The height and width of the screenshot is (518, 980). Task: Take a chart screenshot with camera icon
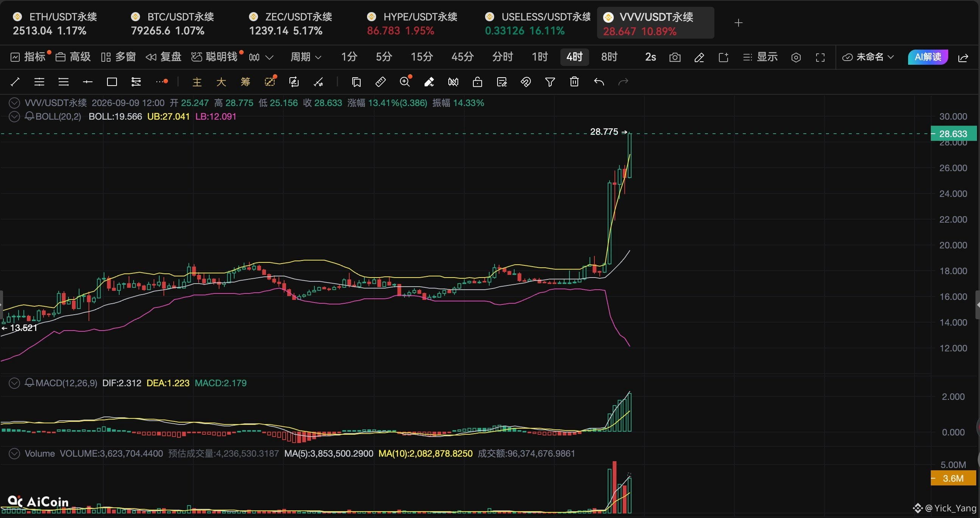(675, 58)
